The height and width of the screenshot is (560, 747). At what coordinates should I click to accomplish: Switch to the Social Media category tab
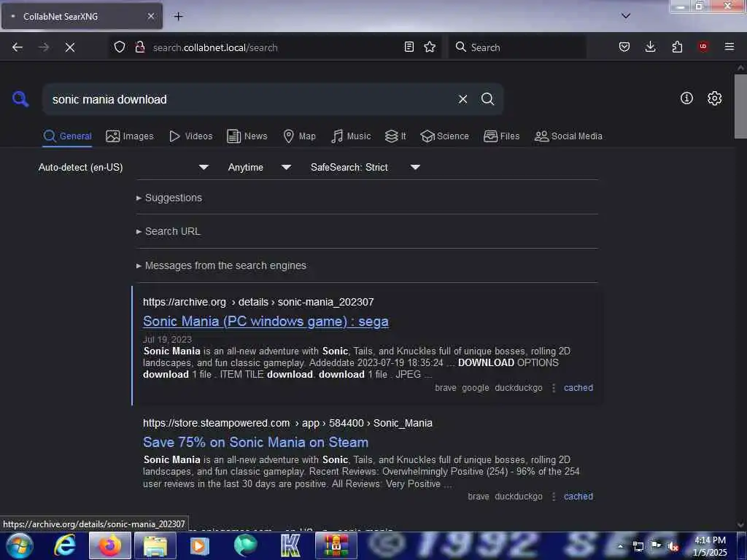tap(568, 136)
